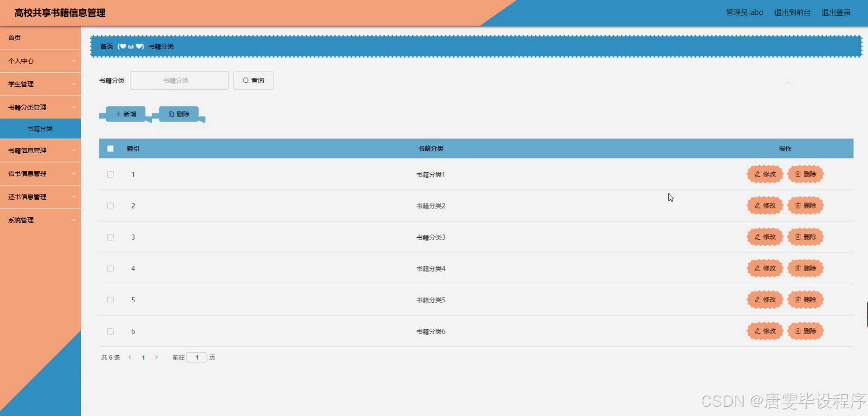Click the 书籍分类 search input field
868x416 pixels.
pyautogui.click(x=179, y=80)
